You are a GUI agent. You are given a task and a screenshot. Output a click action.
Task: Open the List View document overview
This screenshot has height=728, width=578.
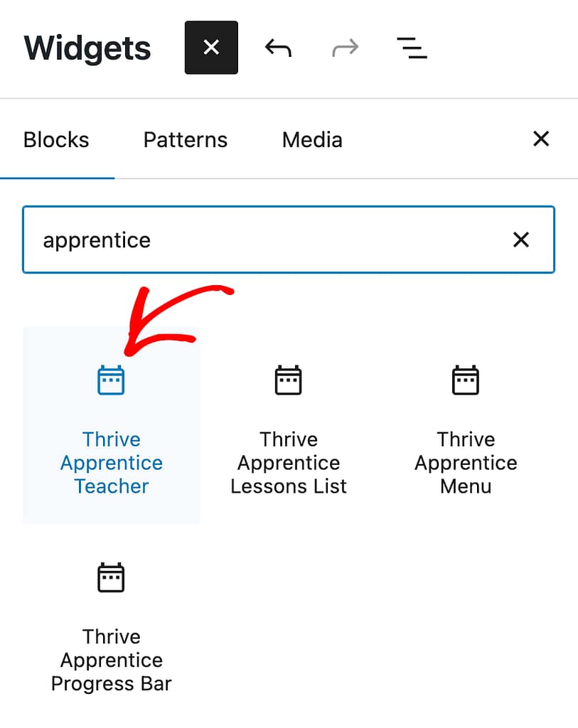412,48
